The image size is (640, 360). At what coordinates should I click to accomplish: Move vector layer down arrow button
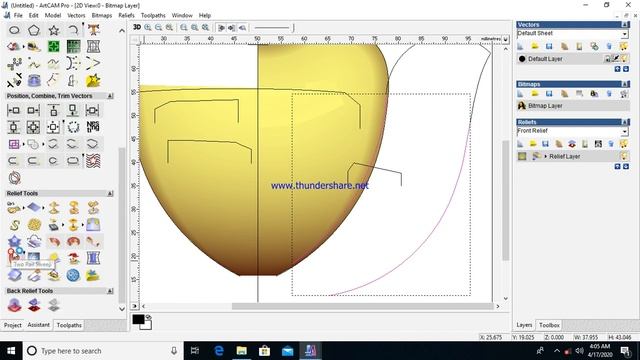(626, 69)
